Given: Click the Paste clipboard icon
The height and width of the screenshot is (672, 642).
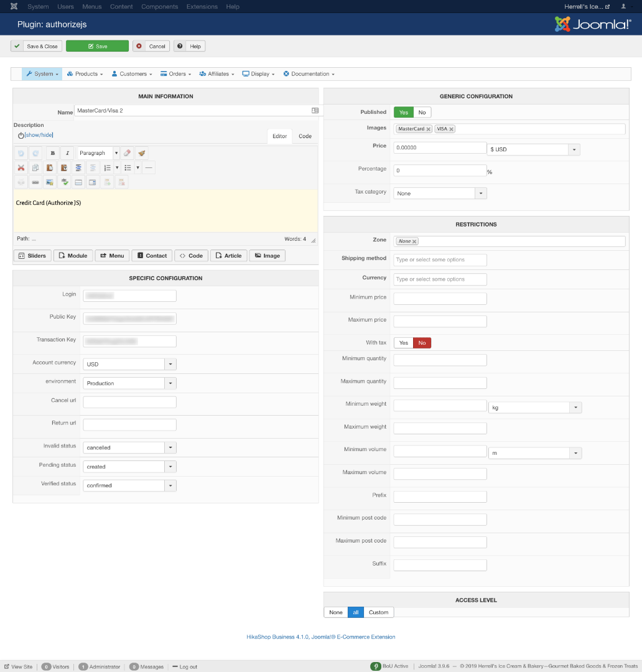Looking at the screenshot, I should 50,167.
